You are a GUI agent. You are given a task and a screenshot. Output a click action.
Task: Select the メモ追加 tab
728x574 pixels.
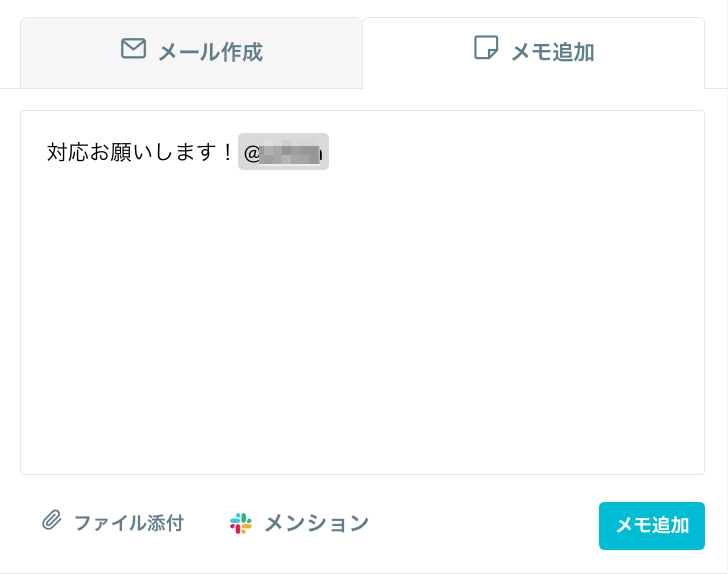pyautogui.click(x=534, y=52)
